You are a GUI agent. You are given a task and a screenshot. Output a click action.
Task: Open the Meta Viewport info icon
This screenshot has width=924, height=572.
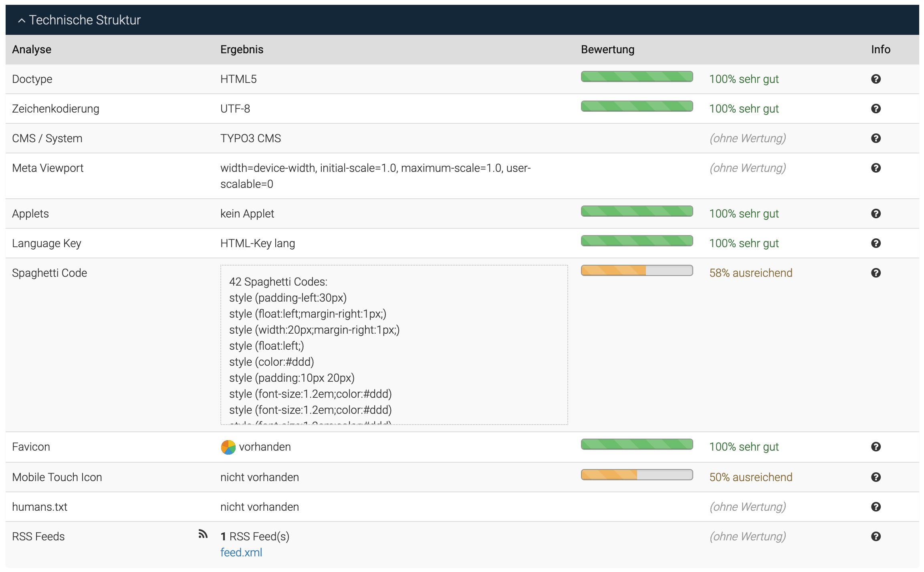876,168
